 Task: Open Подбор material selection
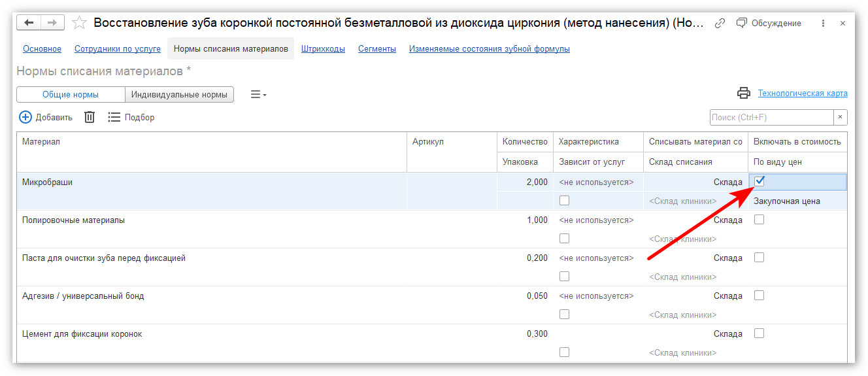click(x=131, y=118)
